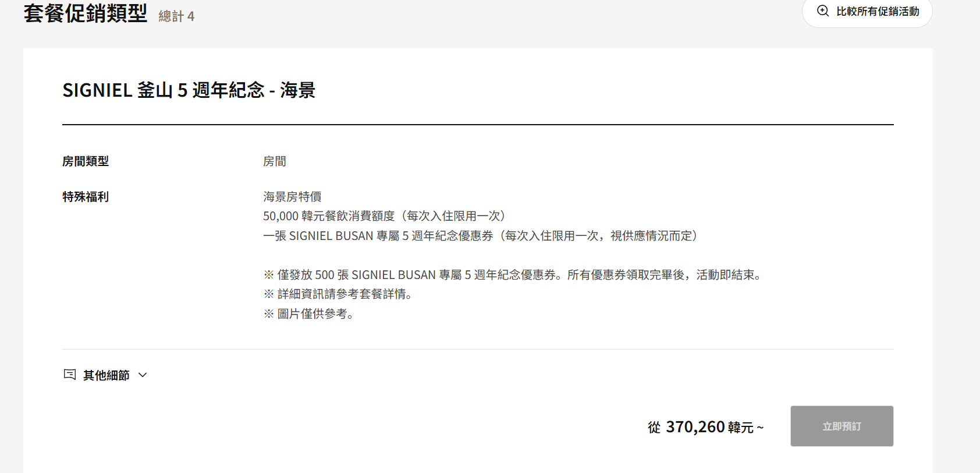Expand the 其他細節 chevron arrow

coord(143,375)
